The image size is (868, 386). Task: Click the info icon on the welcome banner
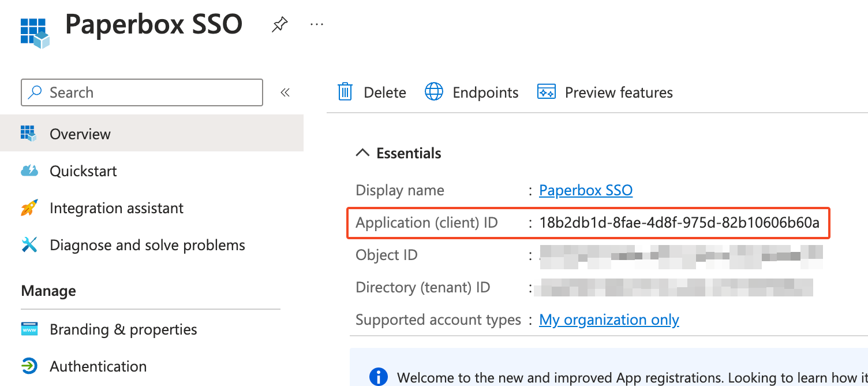[x=379, y=377]
